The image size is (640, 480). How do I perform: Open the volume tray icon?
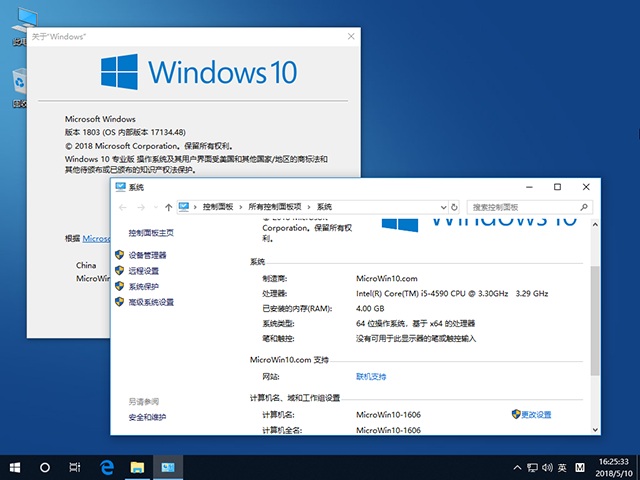point(547,467)
